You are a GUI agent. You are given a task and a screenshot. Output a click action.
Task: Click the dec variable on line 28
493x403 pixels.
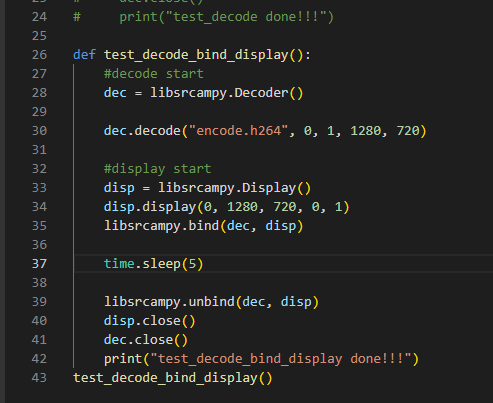click(x=115, y=93)
